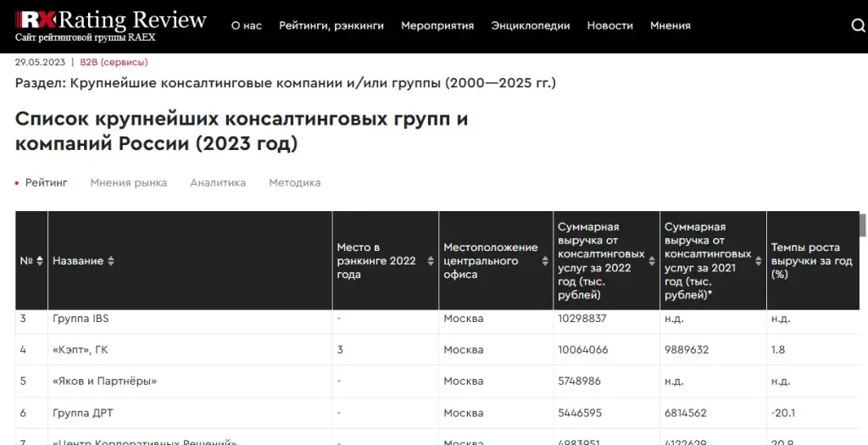Click the date 29.05.2023

(x=40, y=63)
